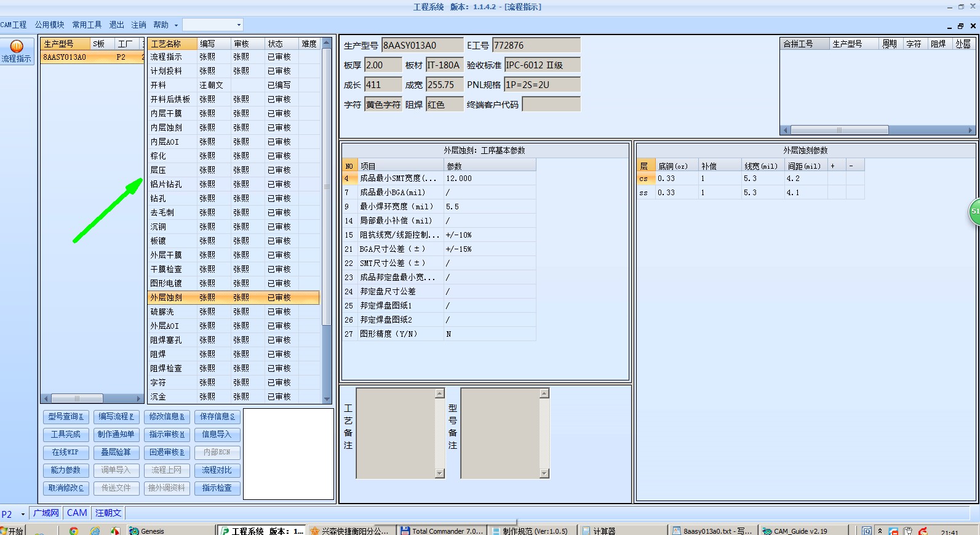Image resolution: width=980 pixels, height=535 pixels.
Task: Select the 内层蚀刻 process row
Action: pos(234,127)
